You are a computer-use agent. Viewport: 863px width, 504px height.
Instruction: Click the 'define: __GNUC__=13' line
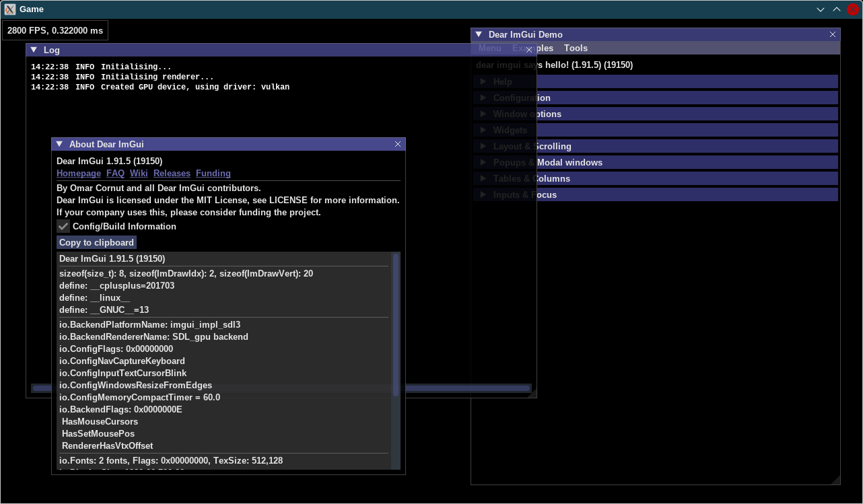[104, 310]
